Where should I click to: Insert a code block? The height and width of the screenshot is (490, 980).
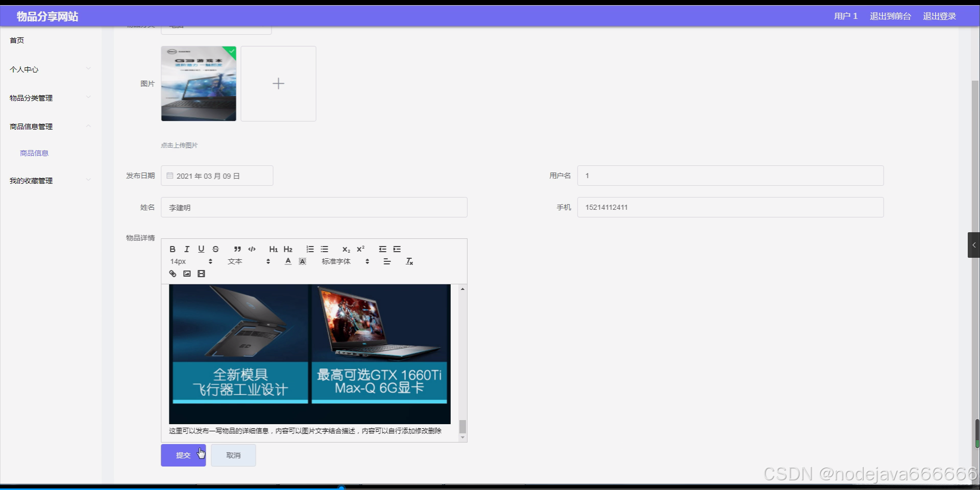tap(252, 249)
